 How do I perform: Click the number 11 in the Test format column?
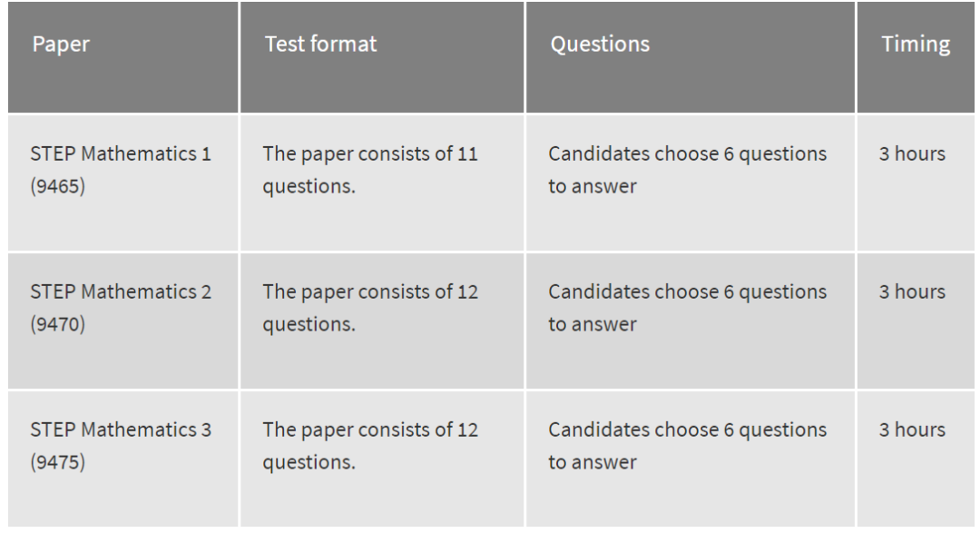pyautogui.click(x=467, y=153)
